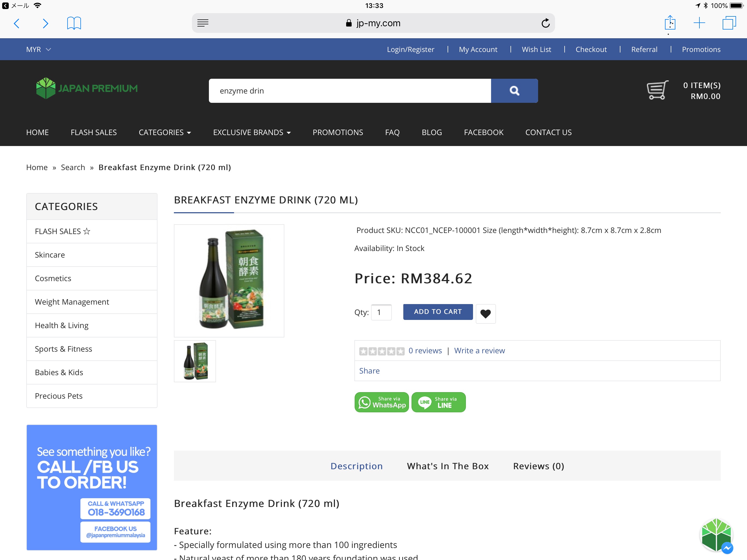Return to Mail app via back indicator

click(16, 5)
